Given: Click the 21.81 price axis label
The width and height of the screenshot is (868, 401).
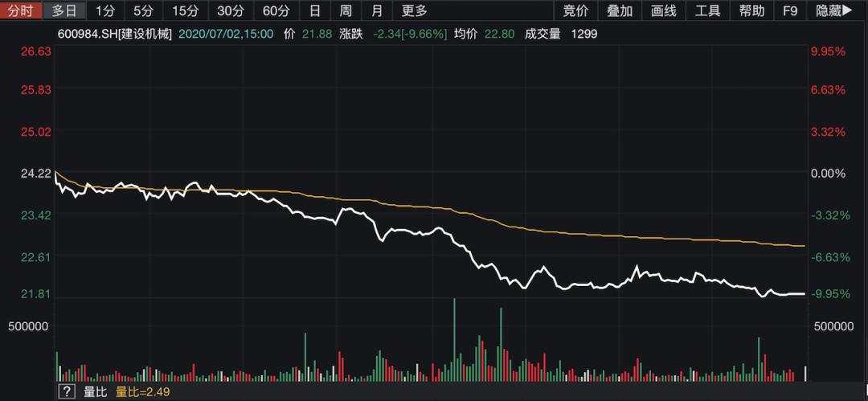Looking at the screenshot, I should (x=36, y=294).
